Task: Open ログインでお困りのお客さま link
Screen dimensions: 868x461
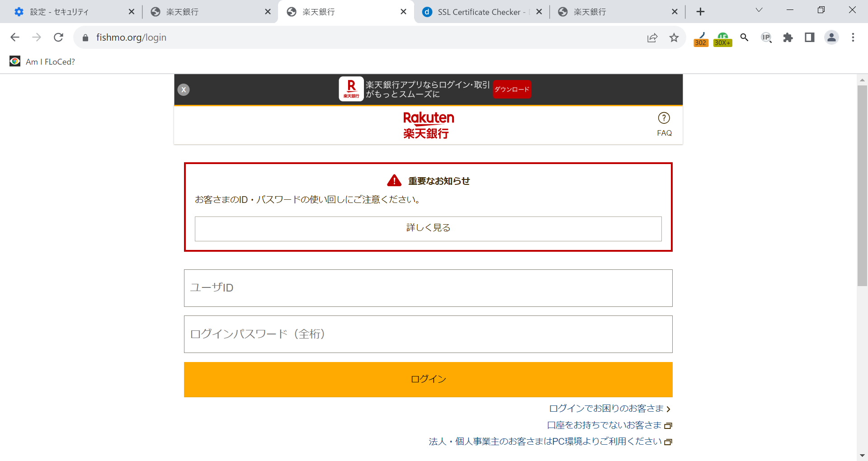Action: click(x=610, y=409)
